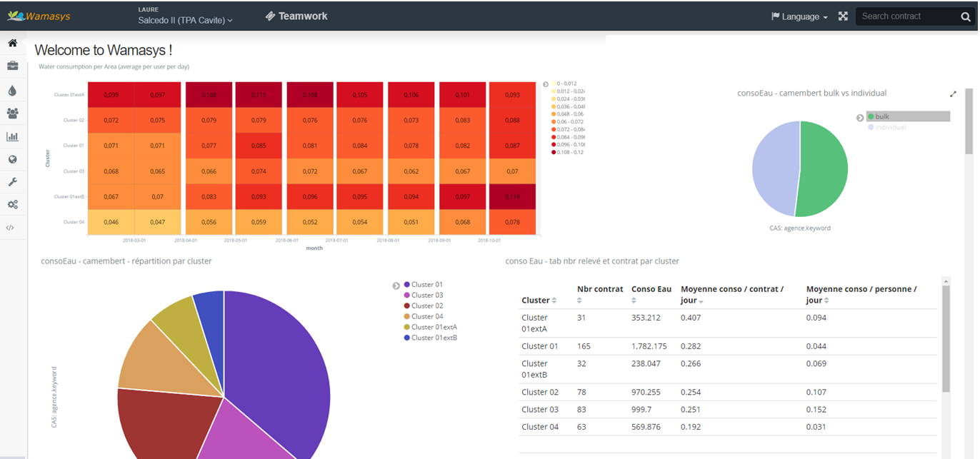Expand the bulk vs individual chart panel

pyautogui.click(x=953, y=94)
